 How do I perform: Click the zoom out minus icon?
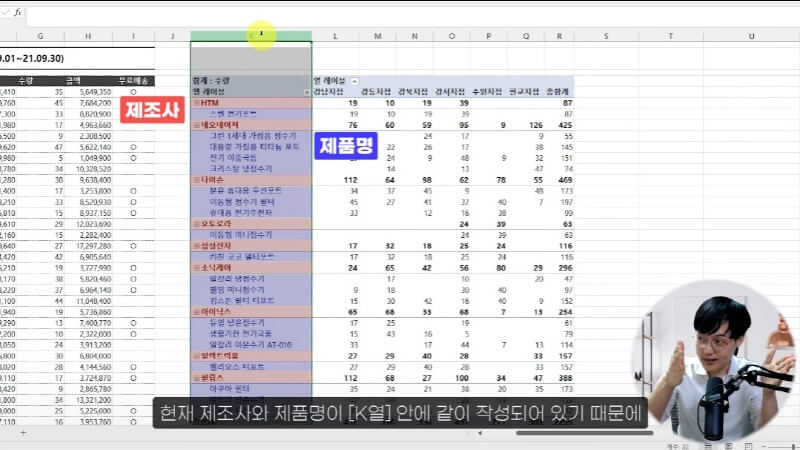pos(764,446)
